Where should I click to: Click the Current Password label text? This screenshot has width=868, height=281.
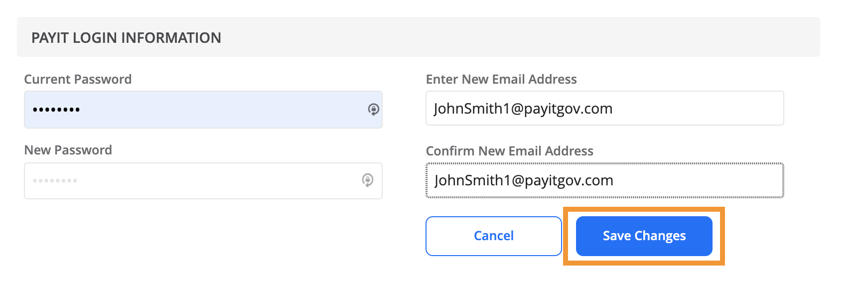click(78, 79)
